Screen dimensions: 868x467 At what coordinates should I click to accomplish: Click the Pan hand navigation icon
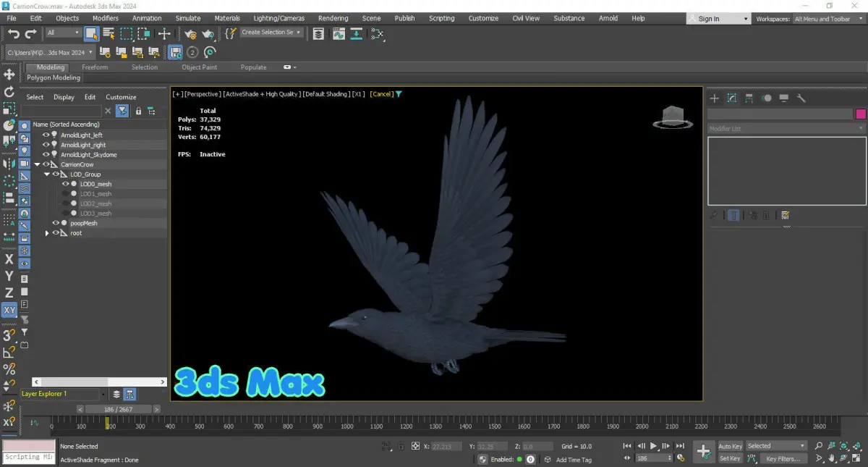pyautogui.click(x=832, y=458)
